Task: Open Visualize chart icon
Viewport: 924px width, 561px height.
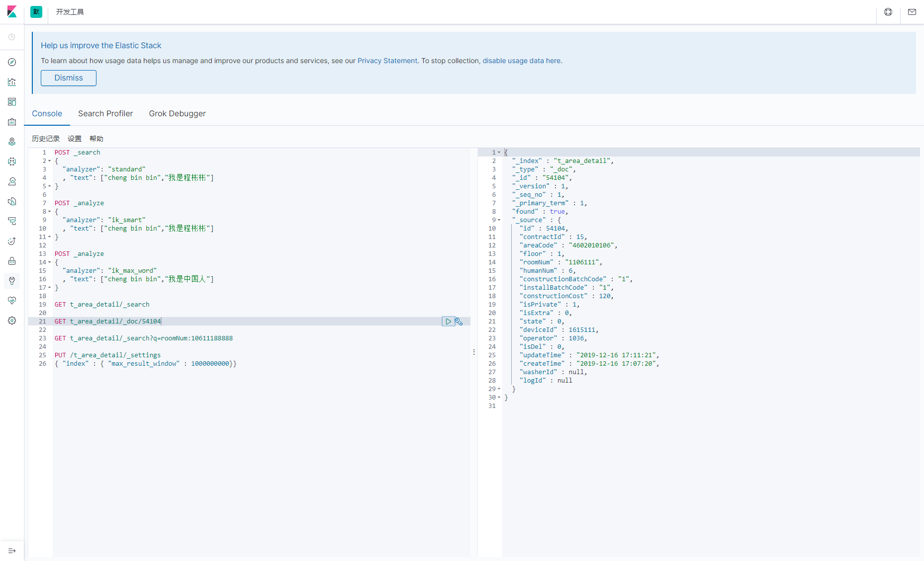Action: [12, 82]
